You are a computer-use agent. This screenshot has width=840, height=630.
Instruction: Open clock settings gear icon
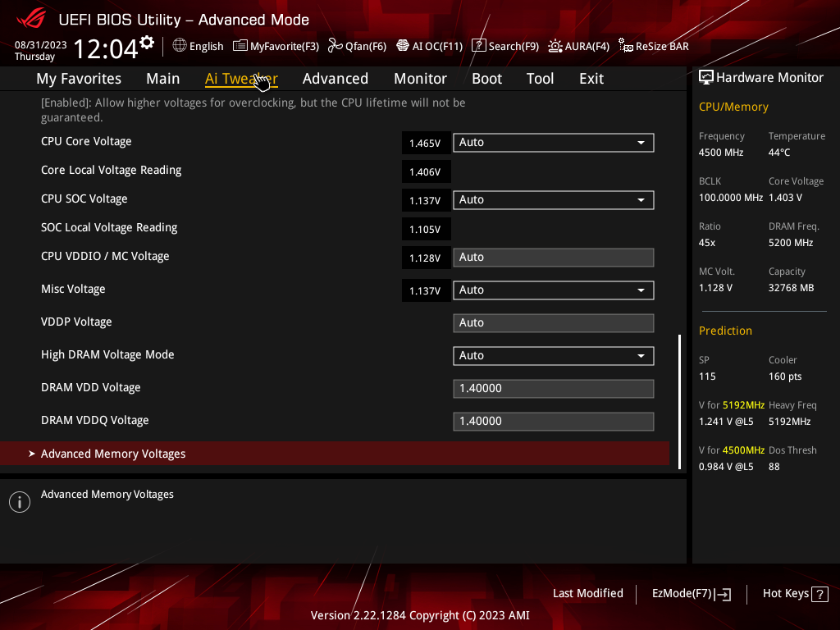pyautogui.click(x=147, y=43)
